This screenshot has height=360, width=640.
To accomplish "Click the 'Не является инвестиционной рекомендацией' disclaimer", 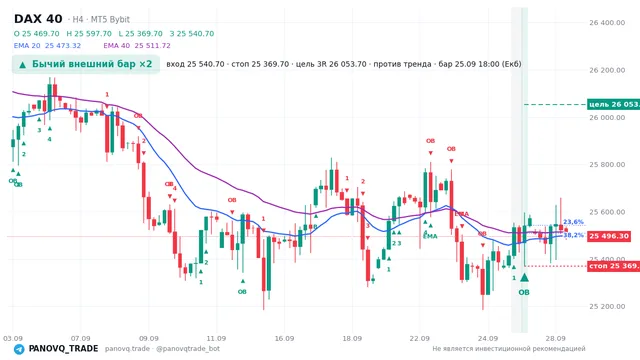I will click(x=509, y=349).
